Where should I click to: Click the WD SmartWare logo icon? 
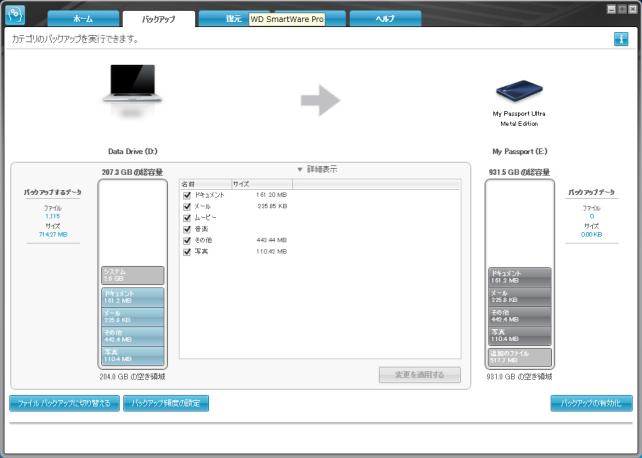[15, 15]
